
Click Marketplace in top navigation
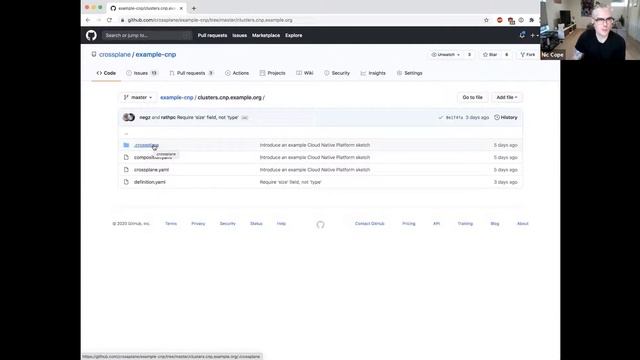pyautogui.click(x=266, y=36)
